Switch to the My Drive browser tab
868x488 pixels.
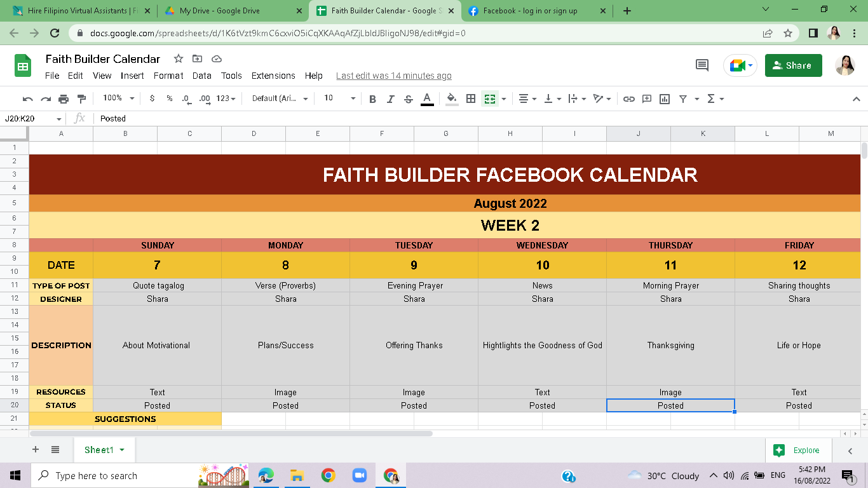coord(233,11)
